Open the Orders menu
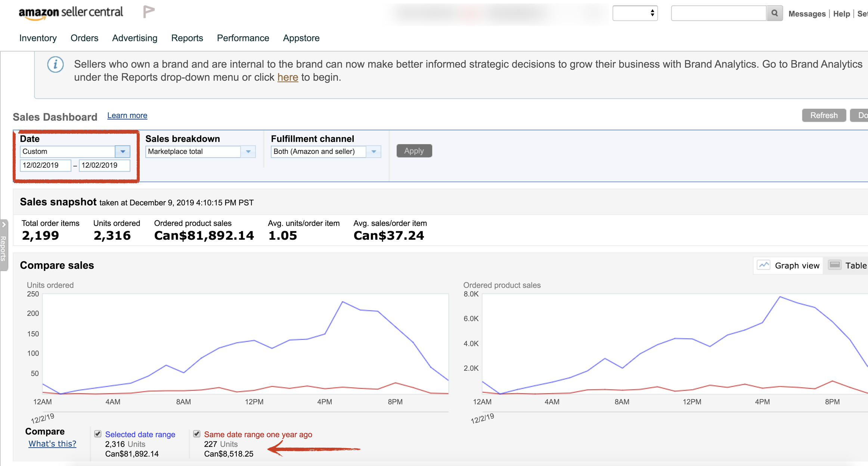 point(84,38)
